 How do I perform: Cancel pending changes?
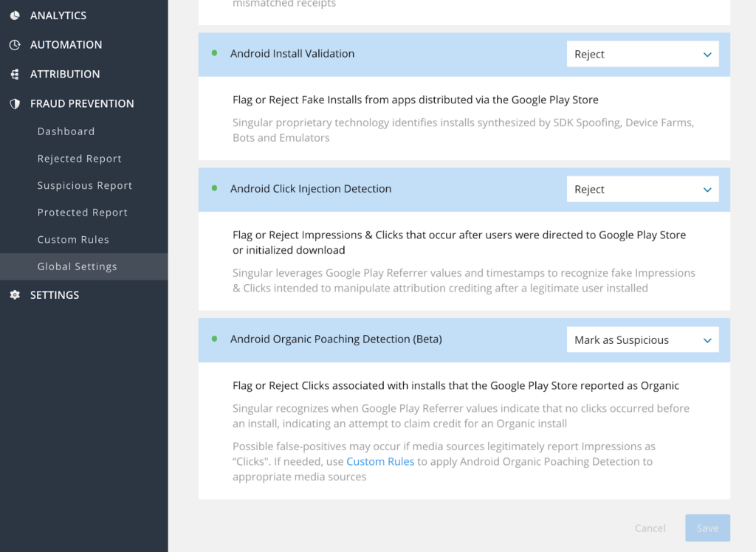(x=649, y=528)
